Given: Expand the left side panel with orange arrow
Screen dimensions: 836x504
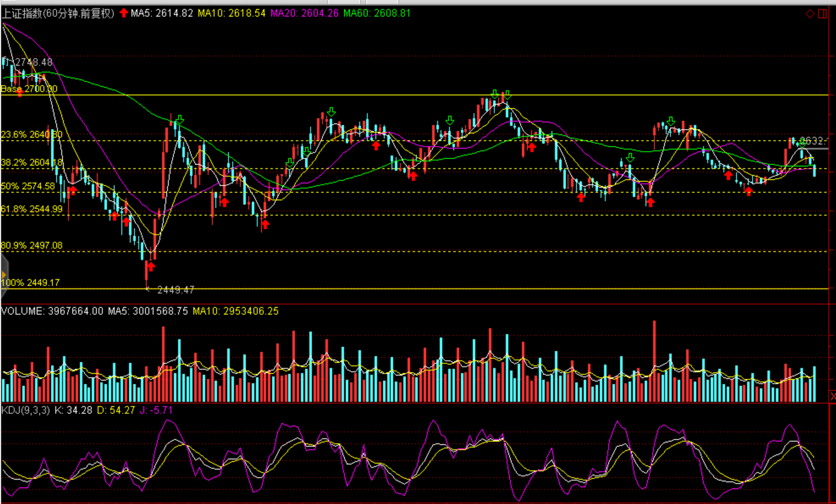Looking at the screenshot, I should click(4, 275).
